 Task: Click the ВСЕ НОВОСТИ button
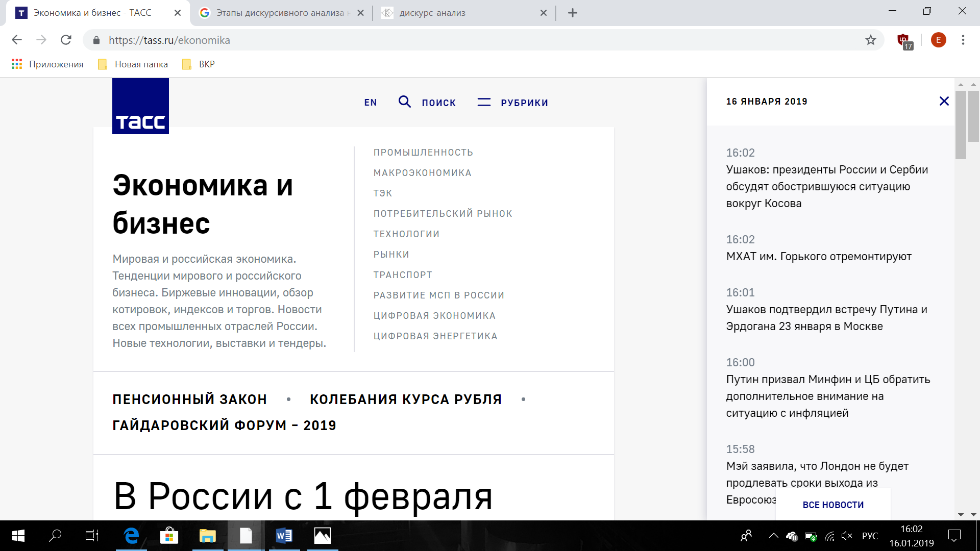833,505
